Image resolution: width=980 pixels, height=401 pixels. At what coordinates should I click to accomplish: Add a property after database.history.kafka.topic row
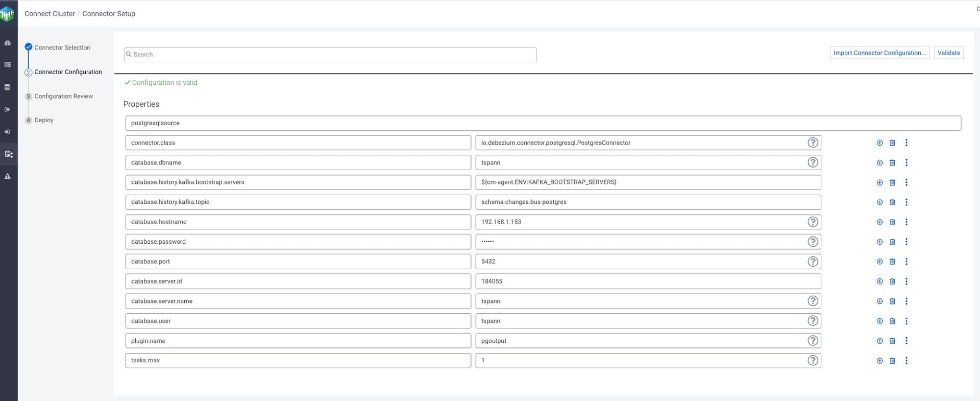tap(879, 202)
